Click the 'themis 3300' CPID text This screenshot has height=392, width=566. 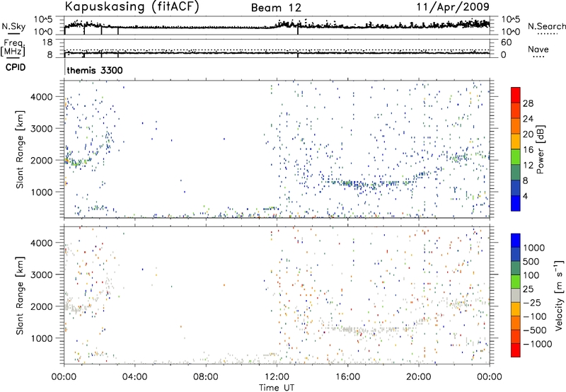[x=95, y=70]
